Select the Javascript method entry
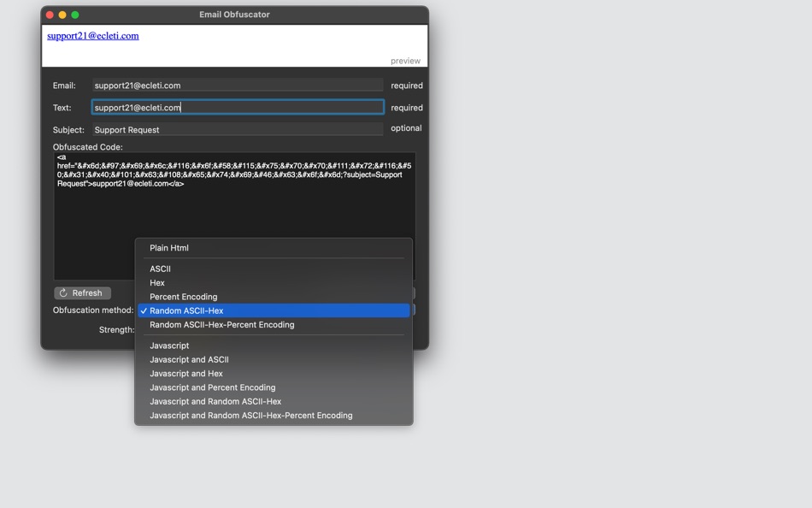The width and height of the screenshot is (812, 508). (x=274, y=346)
